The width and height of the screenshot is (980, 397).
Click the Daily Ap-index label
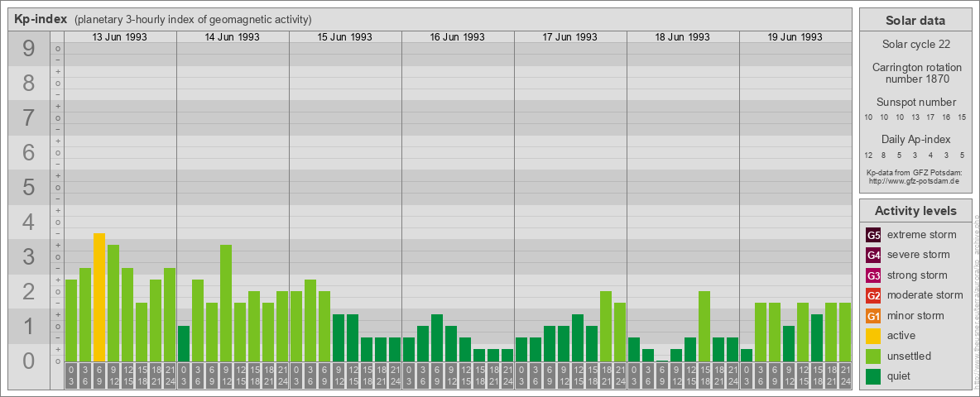(x=915, y=139)
